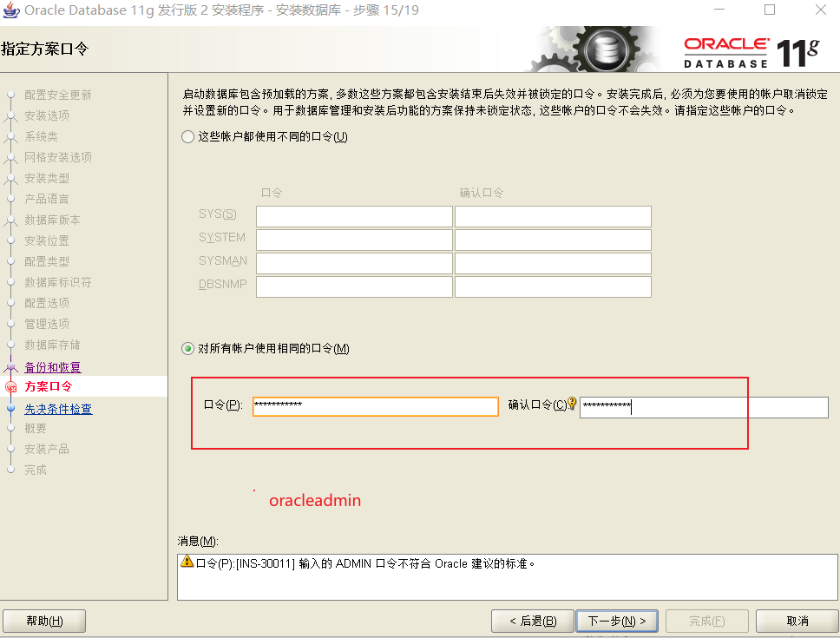
Task: Click the 配置类型 step label
Action: [47, 262]
